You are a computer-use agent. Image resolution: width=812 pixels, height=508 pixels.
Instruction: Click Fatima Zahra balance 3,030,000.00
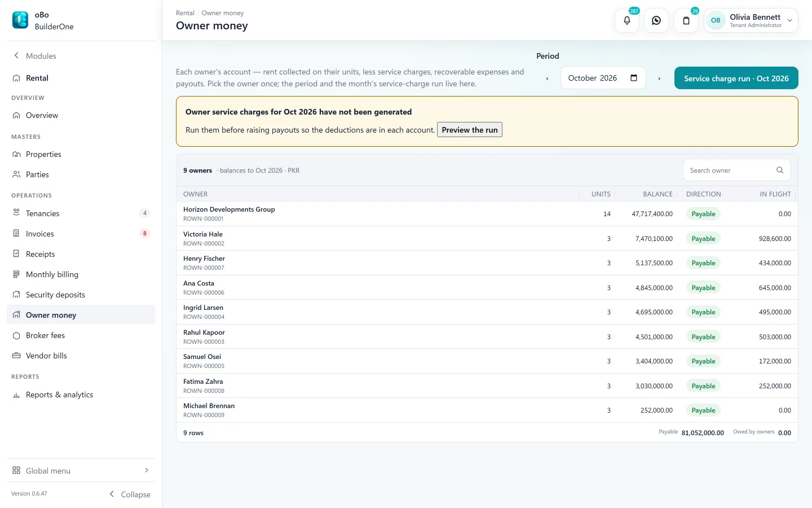654,386
